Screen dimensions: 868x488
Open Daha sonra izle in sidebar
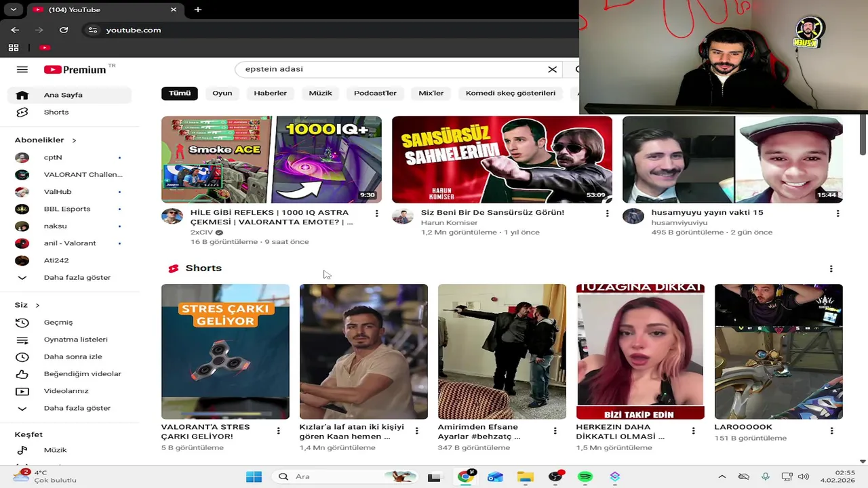click(69, 357)
